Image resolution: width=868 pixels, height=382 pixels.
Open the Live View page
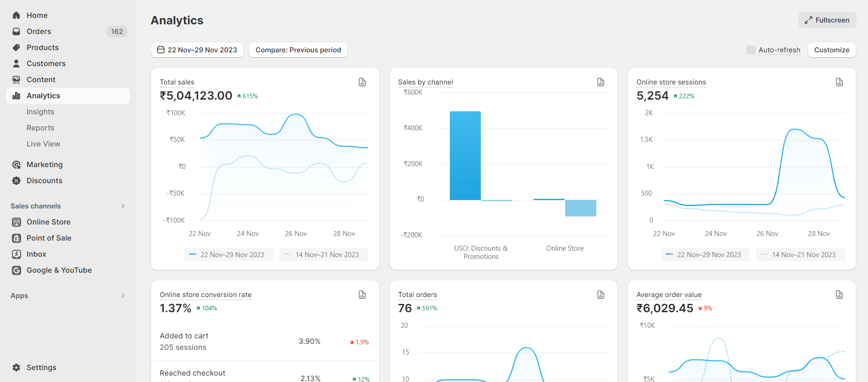point(43,144)
